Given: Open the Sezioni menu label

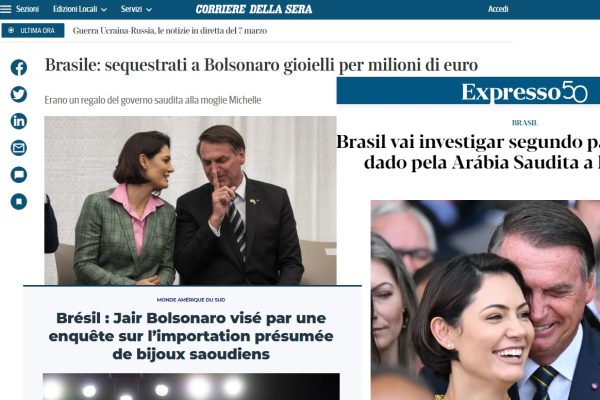Looking at the screenshot, I should pyautogui.click(x=27, y=9).
